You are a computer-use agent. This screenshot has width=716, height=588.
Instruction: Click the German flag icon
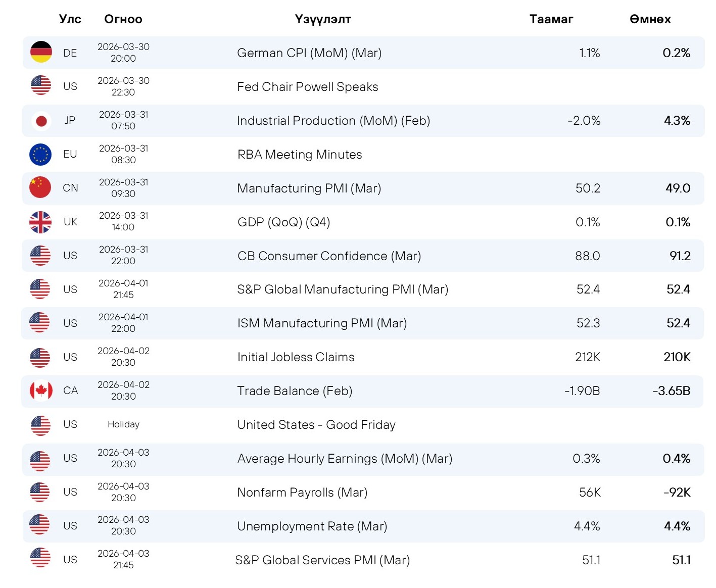pyautogui.click(x=41, y=52)
